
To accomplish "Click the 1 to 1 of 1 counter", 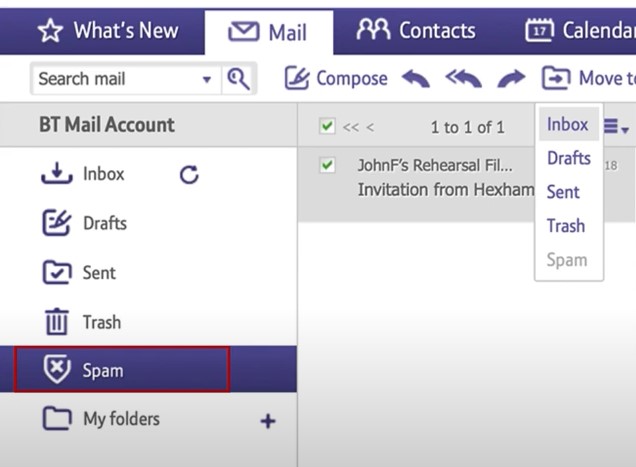I will click(468, 127).
